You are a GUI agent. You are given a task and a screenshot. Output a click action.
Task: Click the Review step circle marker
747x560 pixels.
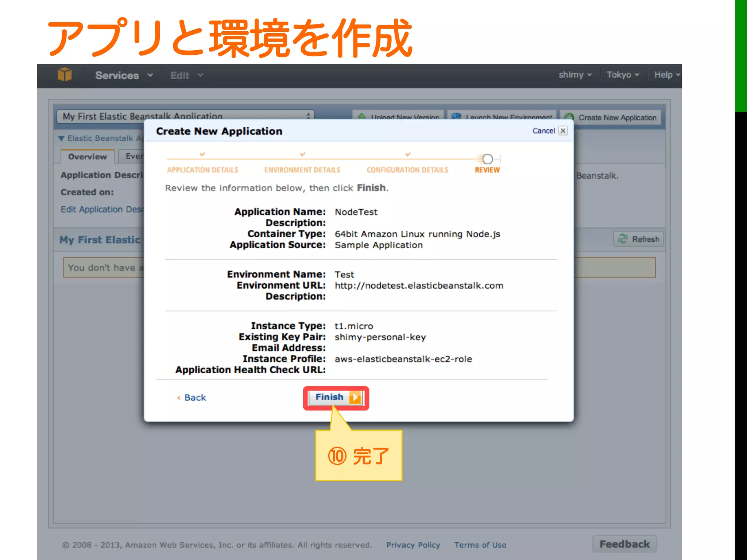coord(487,159)
